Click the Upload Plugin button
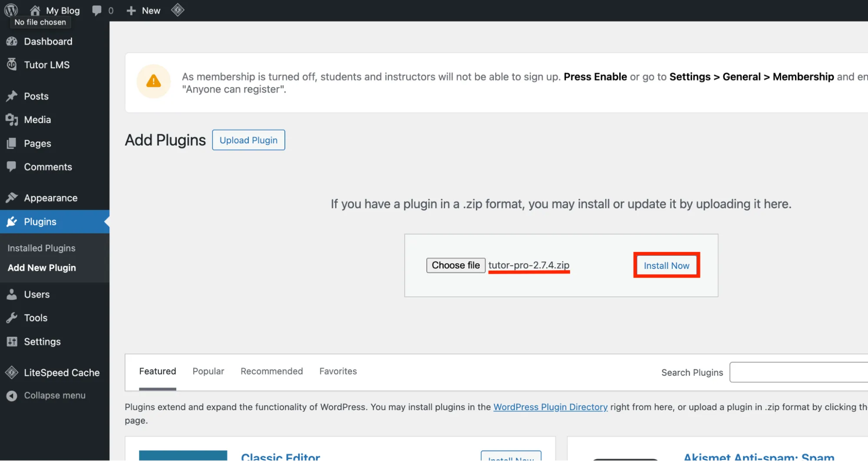Viewport: 868px width, 461px height. (x=248, y=140)
